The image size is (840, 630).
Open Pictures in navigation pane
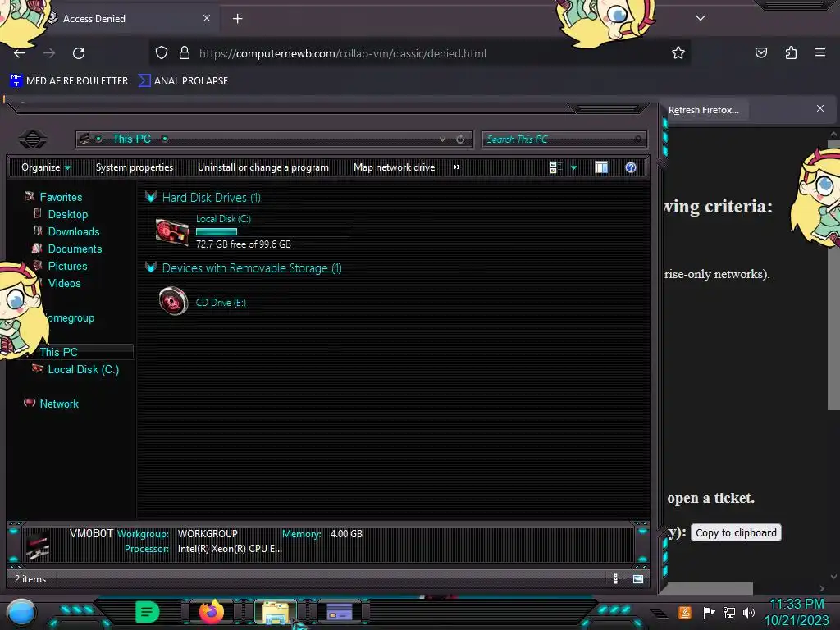pos(67,266)
